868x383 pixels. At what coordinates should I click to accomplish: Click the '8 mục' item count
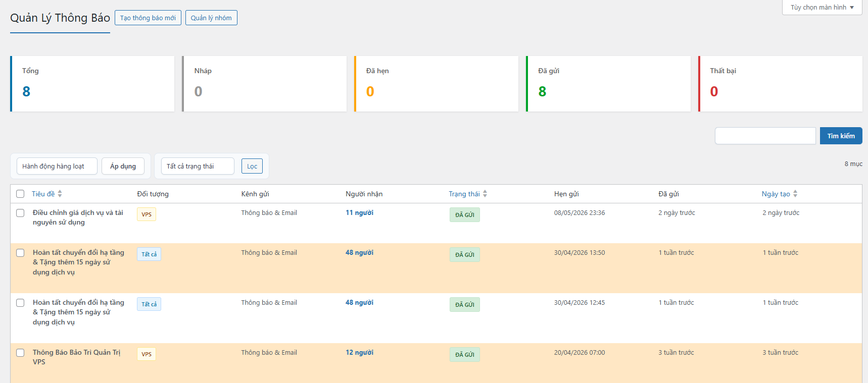(853, 164)
